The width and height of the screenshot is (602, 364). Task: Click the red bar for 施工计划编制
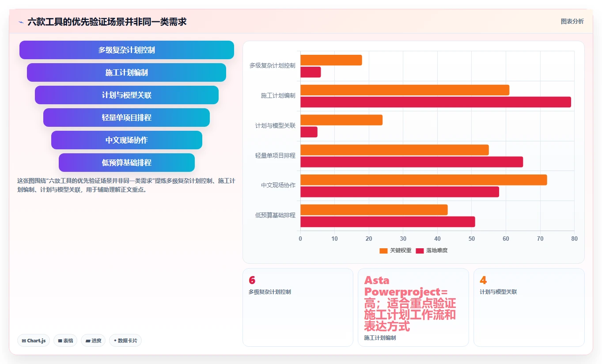click(436, 102)
